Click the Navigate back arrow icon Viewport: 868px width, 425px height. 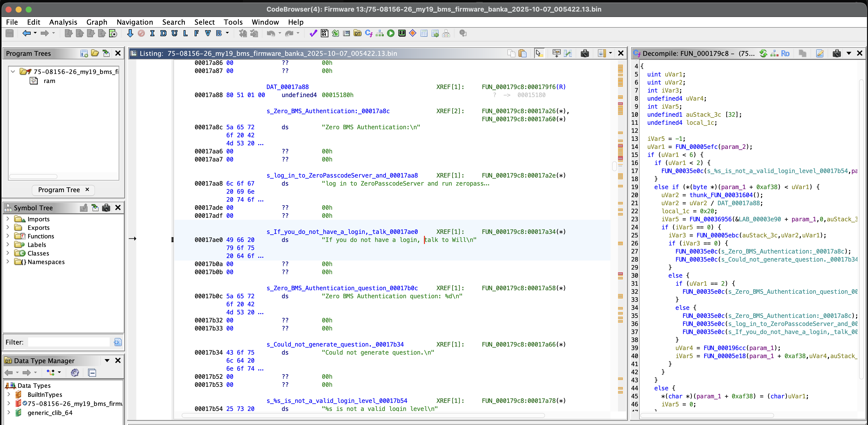tap(26, 33)
